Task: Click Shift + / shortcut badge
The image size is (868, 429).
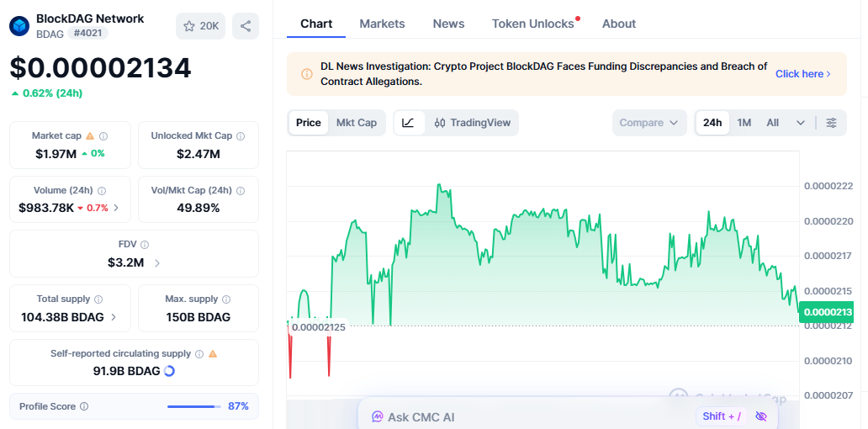Action: point(722,416)
